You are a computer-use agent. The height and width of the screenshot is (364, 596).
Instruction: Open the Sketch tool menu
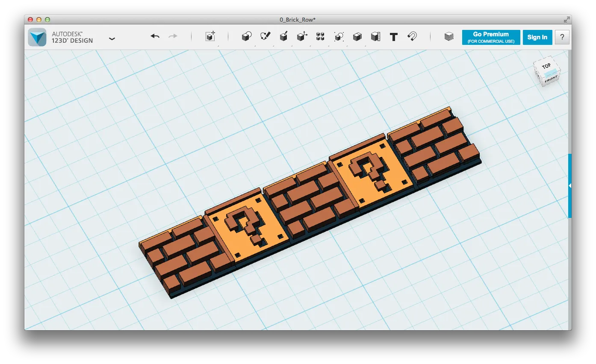pyautogui.click(x=266, y=37)
